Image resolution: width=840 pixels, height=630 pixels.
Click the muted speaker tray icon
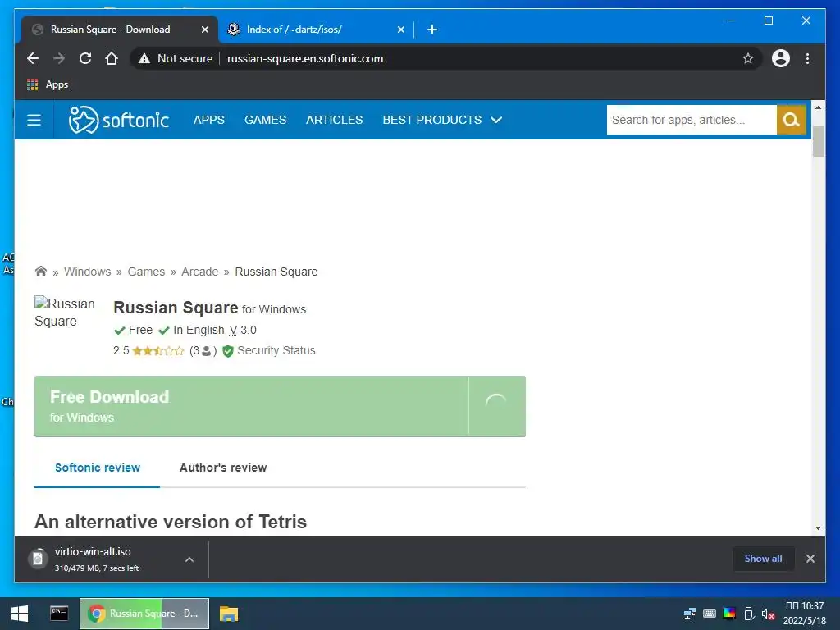click(768, 614)
